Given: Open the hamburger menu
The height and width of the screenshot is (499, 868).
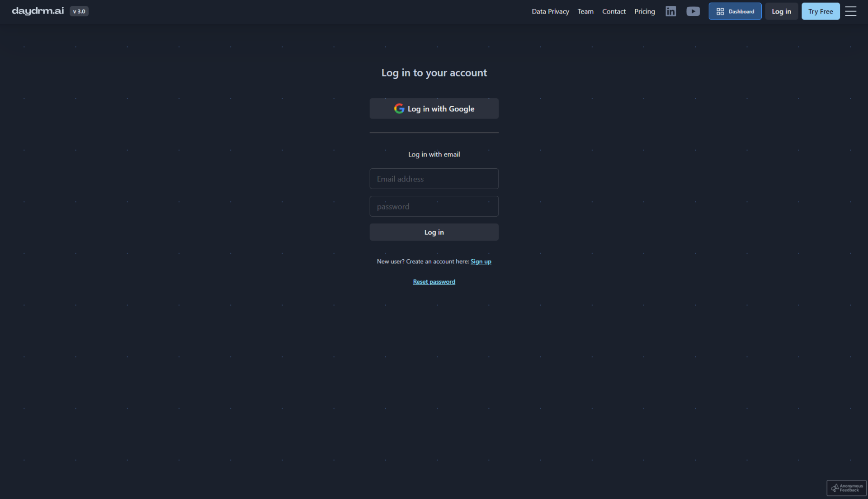Looking at the screenshot, I should click(850, 11).
